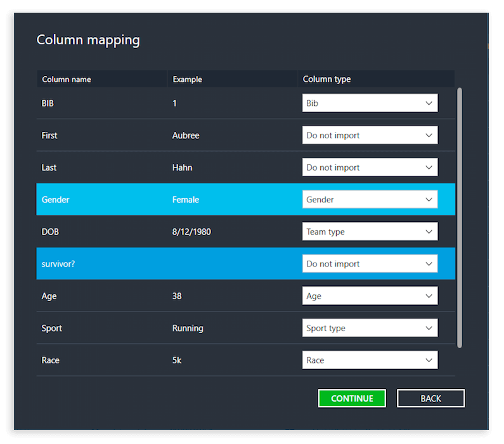Screen dimensions: 504x444
Task: Click the BACK button
Action: (430, 398)
